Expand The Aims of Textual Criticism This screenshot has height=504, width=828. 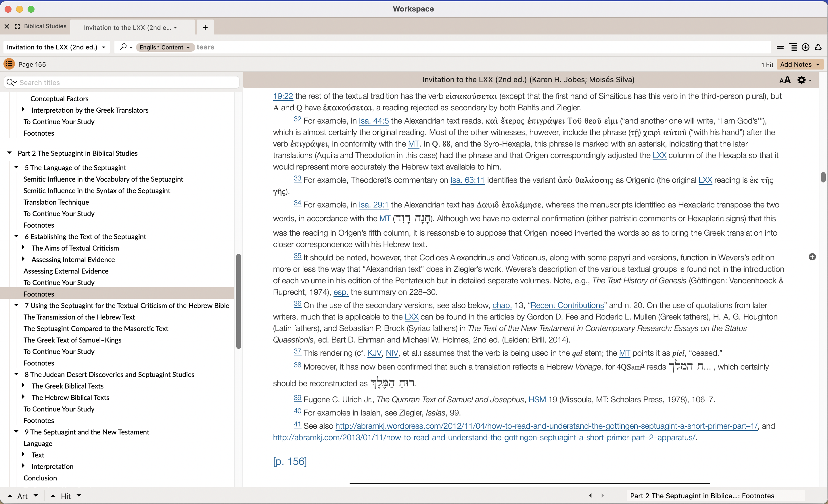23,248
